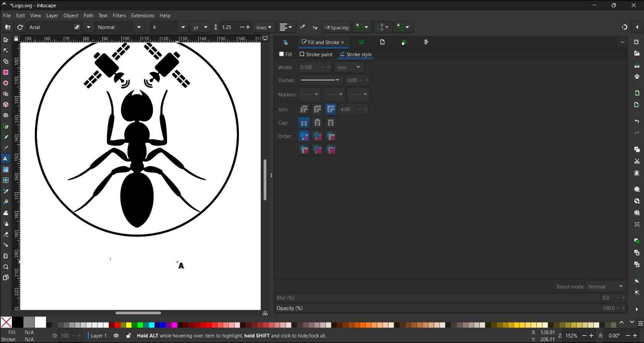Click the Zoom to fit selection icon
Viewport: 644px width, 343px height.
point(637,190)
